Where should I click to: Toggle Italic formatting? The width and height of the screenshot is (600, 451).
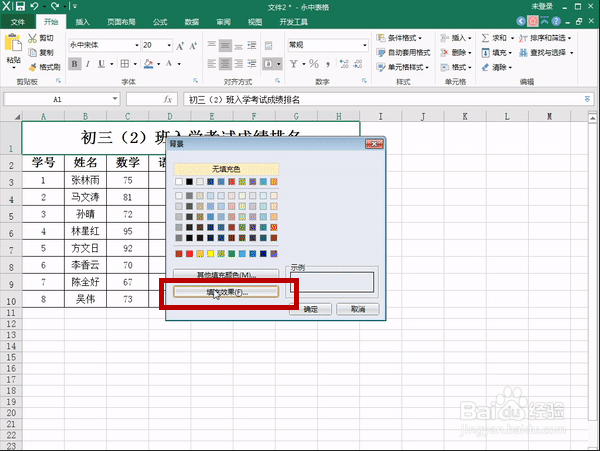pyautogui.click(x=88, y=64)
